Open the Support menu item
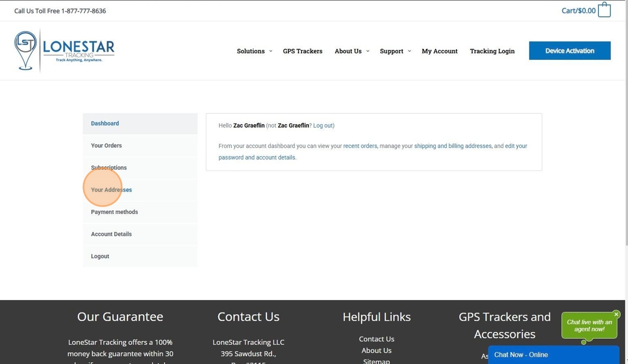 tap(391, 51)
